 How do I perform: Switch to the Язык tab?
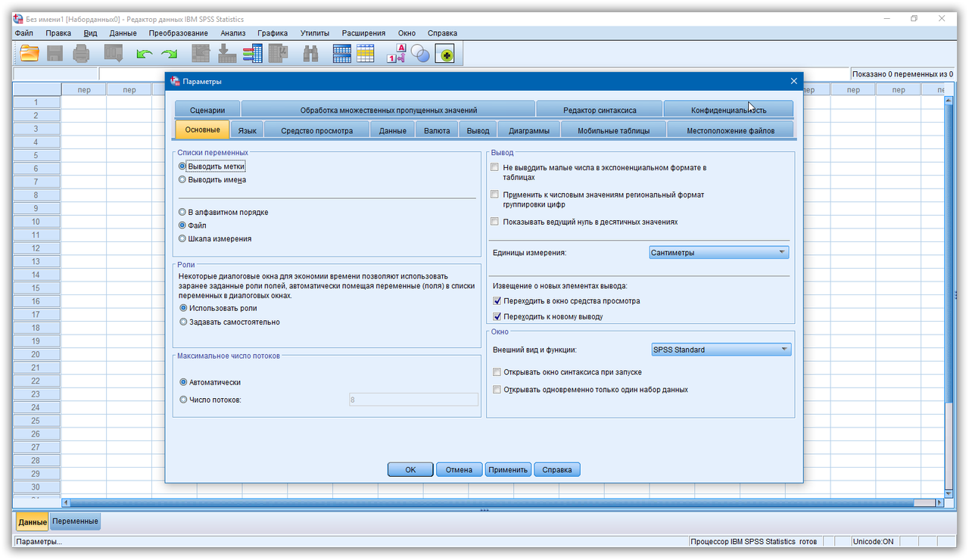point(247,130)
